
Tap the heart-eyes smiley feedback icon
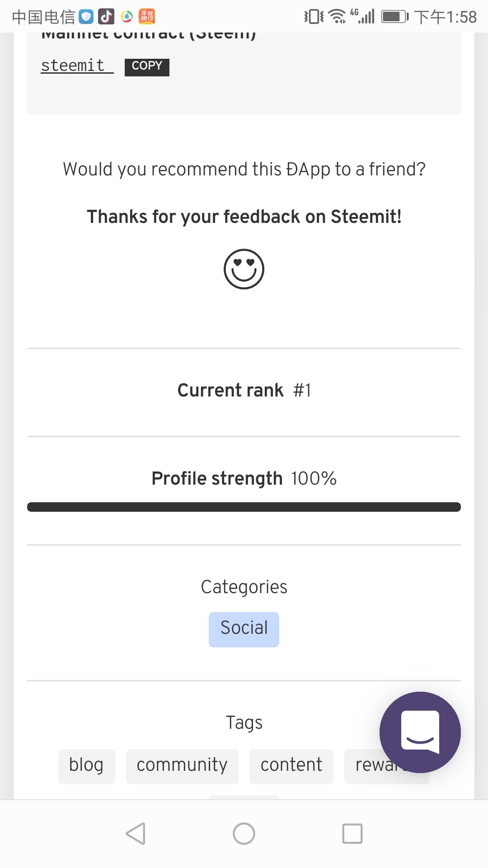point(244,269)
